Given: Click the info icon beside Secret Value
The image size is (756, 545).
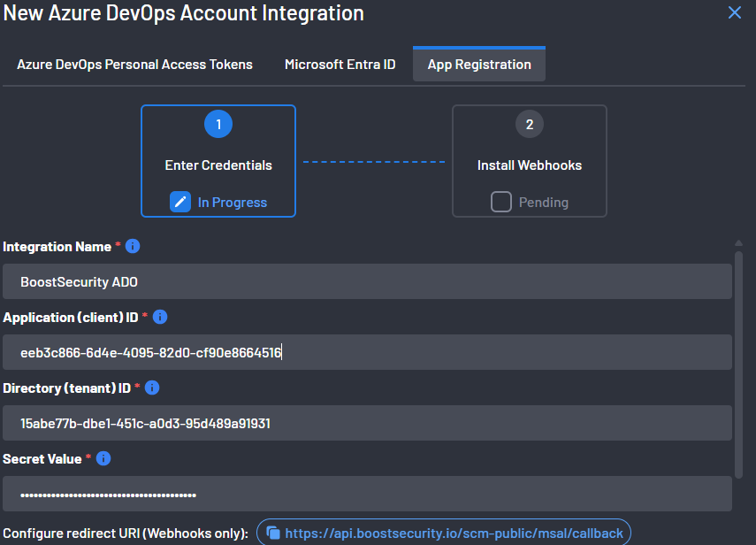Looking at the screenshot, I should coord(103,458).
